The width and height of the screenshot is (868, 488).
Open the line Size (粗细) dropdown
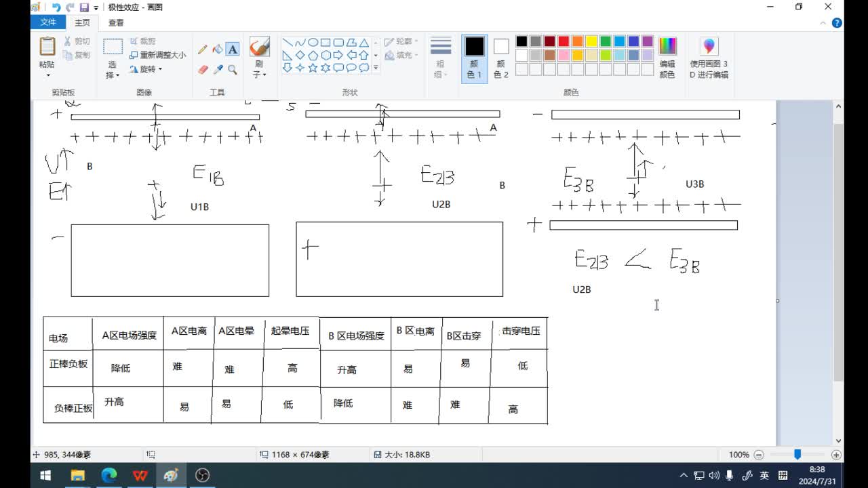pyautogui.click(x=440, y=69)
